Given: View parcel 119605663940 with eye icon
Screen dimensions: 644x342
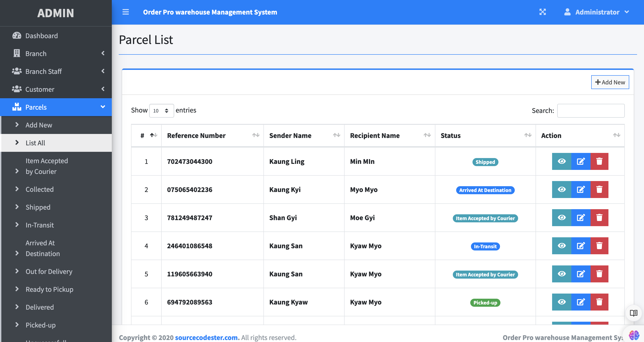Looking at the screenshot, I should (x=561, y=274).
